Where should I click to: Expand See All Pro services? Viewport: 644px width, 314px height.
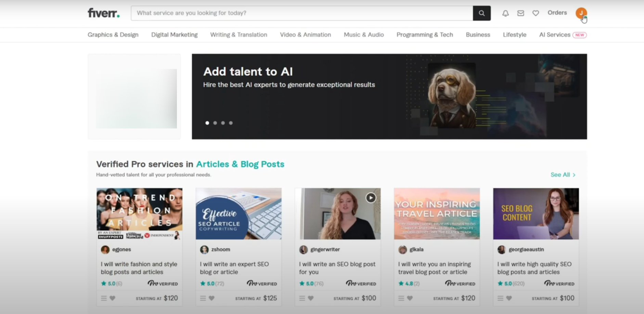(x=563, y=175)
